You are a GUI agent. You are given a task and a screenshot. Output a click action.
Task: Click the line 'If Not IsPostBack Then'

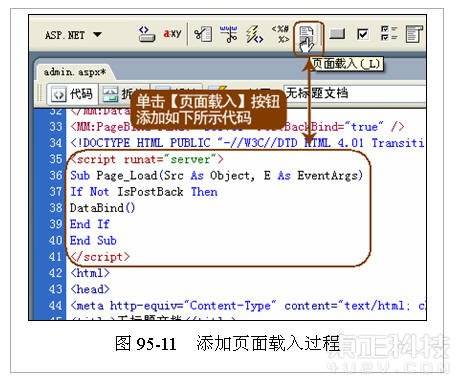(144, 192)
